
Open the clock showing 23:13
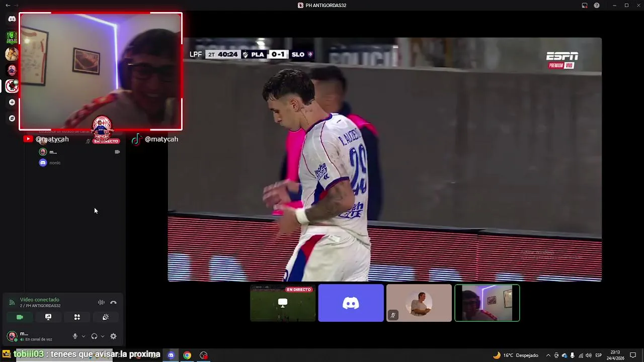[615, 355]
